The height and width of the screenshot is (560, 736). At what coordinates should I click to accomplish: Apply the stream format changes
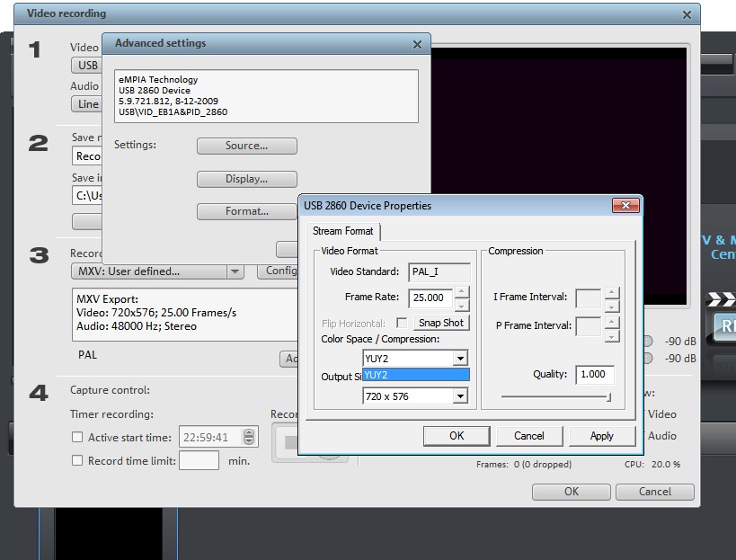(x=602, y=436)
